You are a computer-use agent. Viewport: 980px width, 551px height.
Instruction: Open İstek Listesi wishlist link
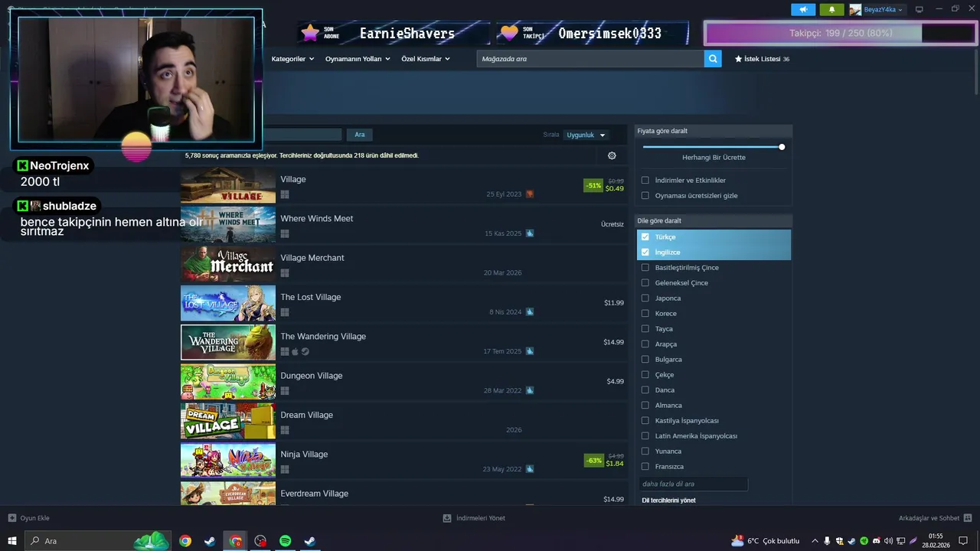762,59
